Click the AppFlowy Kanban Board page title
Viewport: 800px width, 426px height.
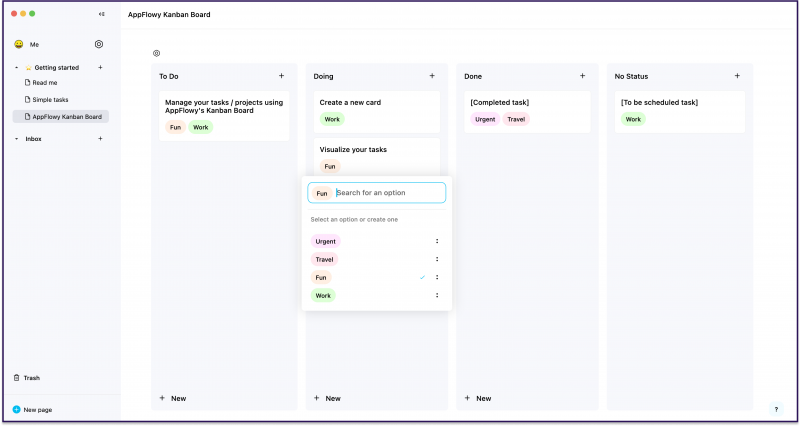(169, 14)
